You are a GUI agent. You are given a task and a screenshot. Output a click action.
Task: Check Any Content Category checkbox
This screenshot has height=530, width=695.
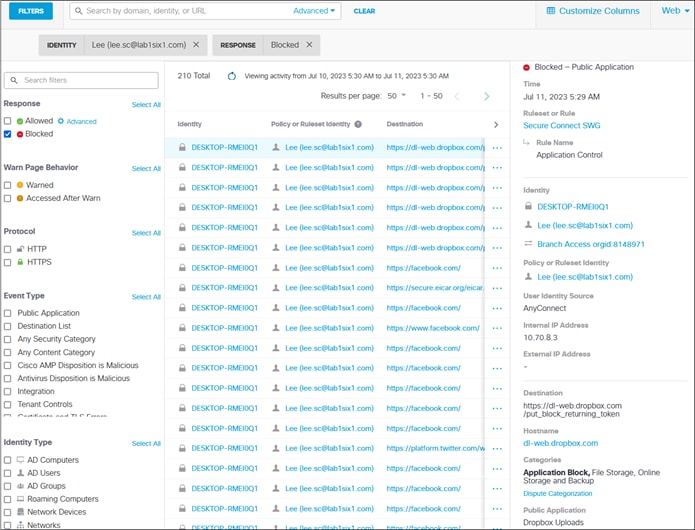8,352
